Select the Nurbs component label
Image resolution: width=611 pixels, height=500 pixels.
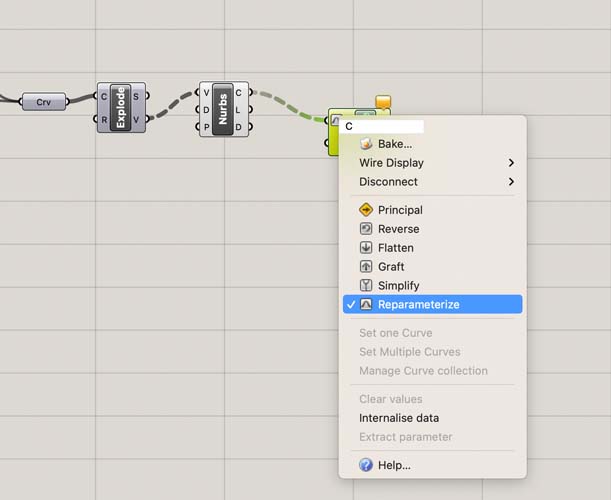pos(223,109)
